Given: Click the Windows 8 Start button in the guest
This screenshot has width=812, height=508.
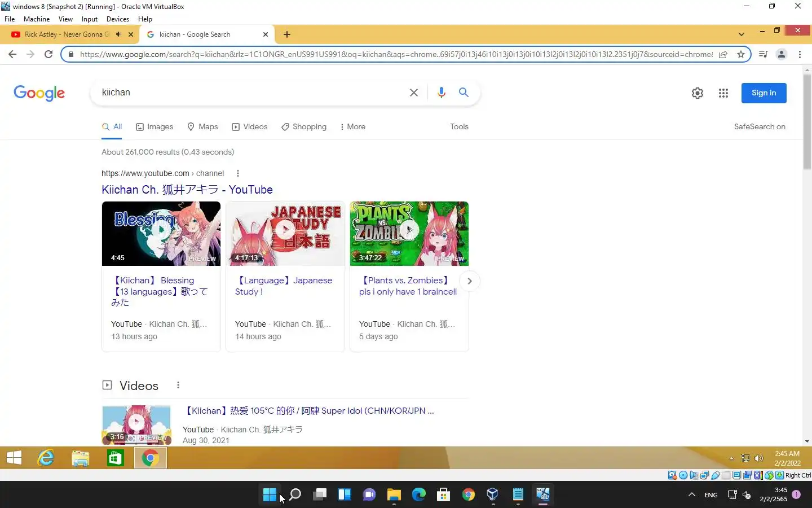Looking at the screenshot, I should pos(14,458).
